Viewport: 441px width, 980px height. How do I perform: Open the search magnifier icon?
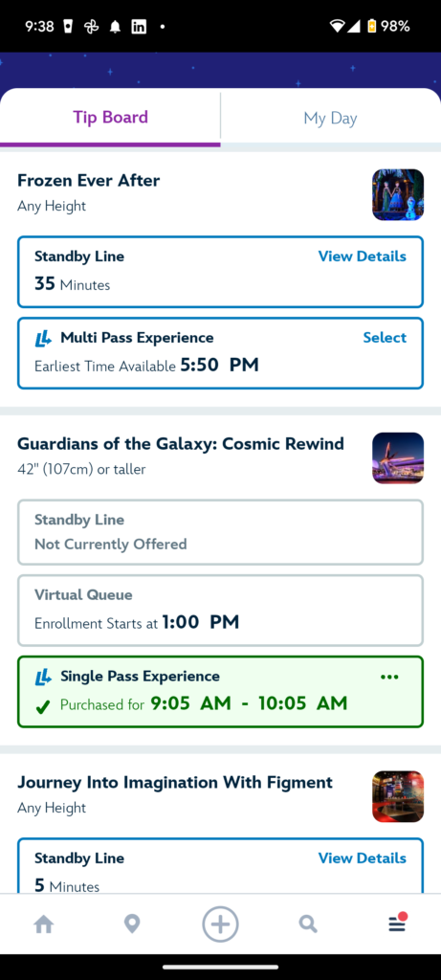click(x=308, y=924)
